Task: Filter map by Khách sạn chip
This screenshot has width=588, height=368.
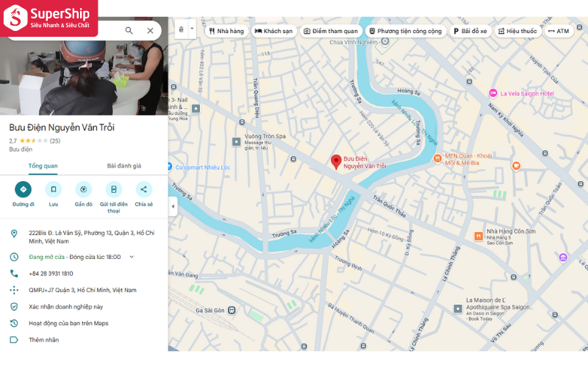Action: pyautogui.click(x=273, y=31)
